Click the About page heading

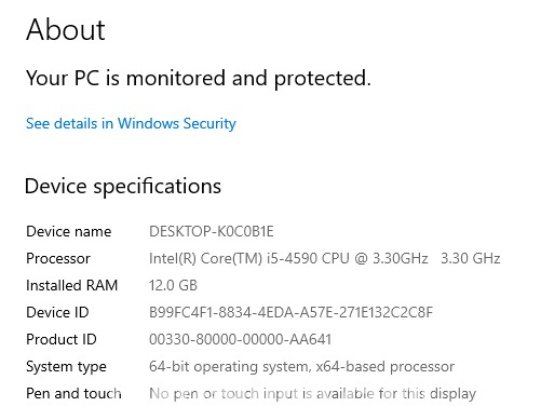(66, 30)
